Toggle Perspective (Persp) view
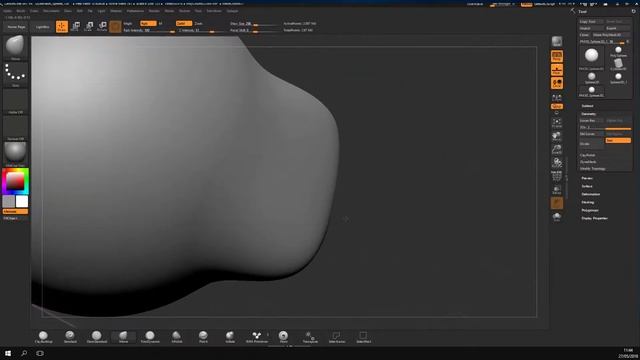640x360 pixels. (x=557, y=56)
